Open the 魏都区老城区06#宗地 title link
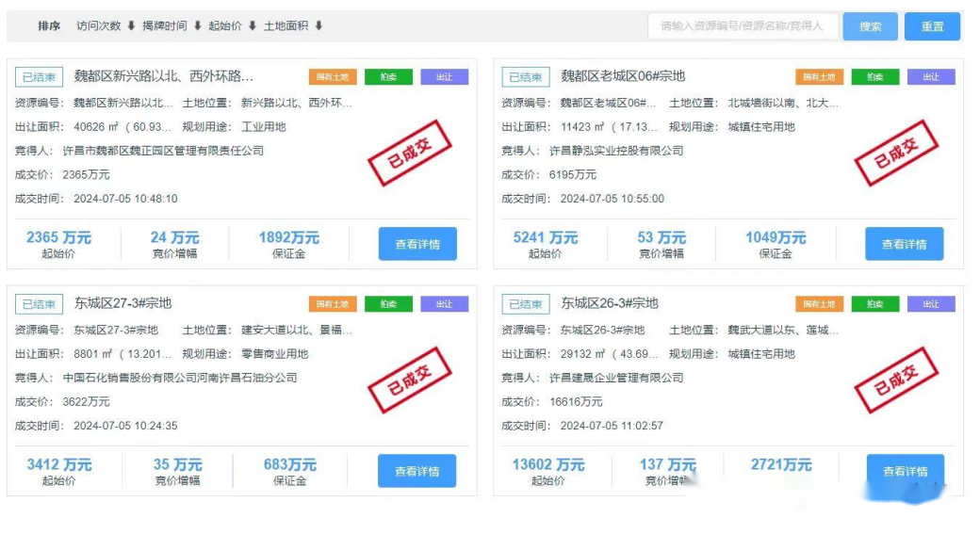 coord(623,76)
